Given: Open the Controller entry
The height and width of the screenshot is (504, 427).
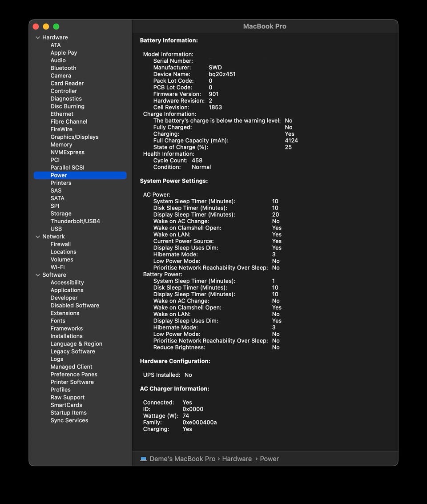Looking at the screenshot, I should point(64,91).
